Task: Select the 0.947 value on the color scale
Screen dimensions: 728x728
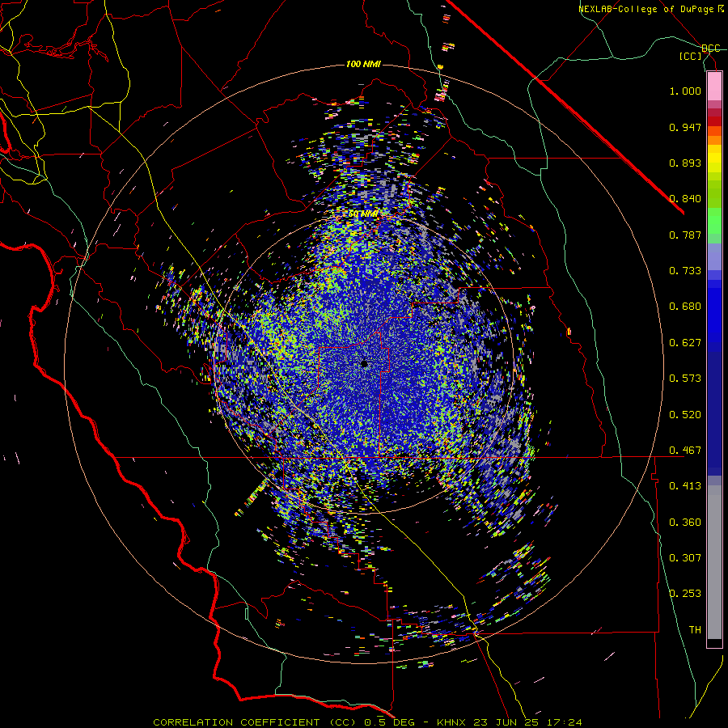Action: [685, 127]
